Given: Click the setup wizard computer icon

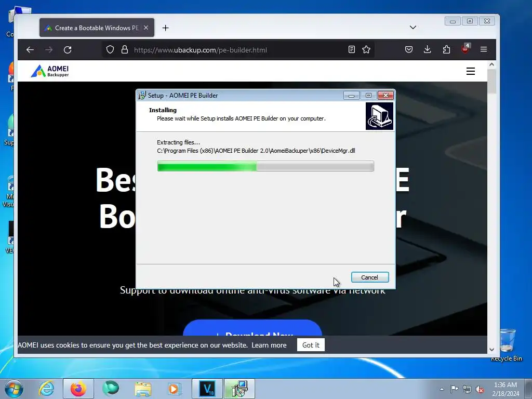Looking at the screenshot, I should pyautogui.click(x=379, y=116).
